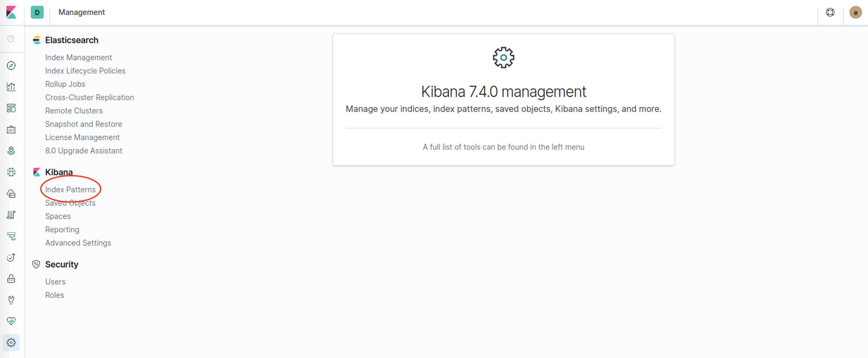Show recently viewed clock icon
This screenshot has width=868, height=358.
[11, 39]
